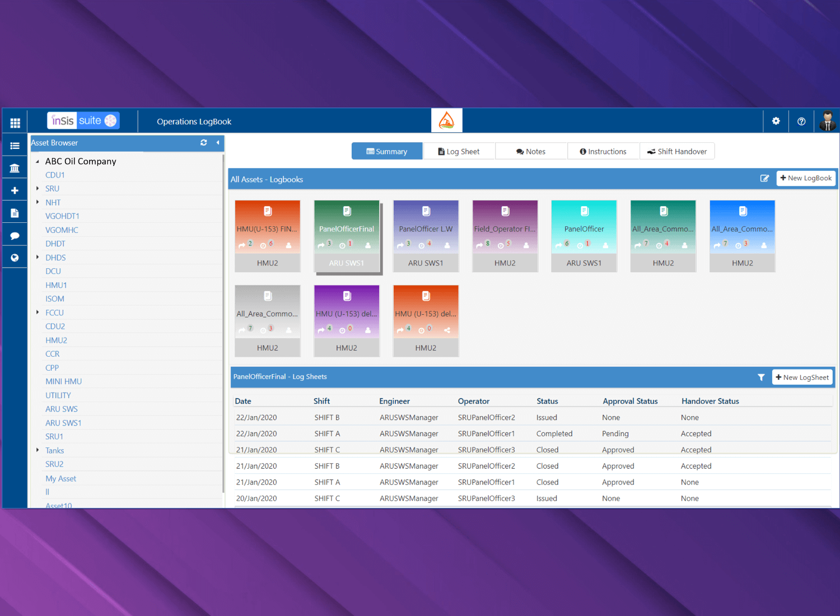Click the New LogBook button
This screenshot has height=616, width=840.
(x=806, y=178)
